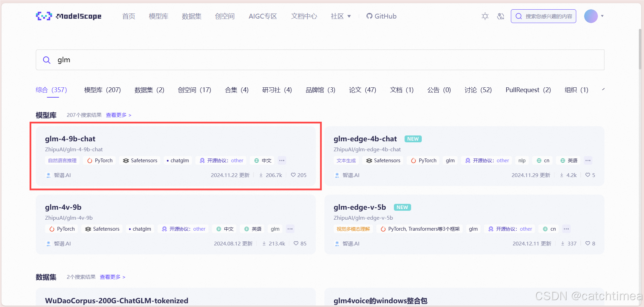Select the 合集 (4) tab

click(x=237, y=90)
